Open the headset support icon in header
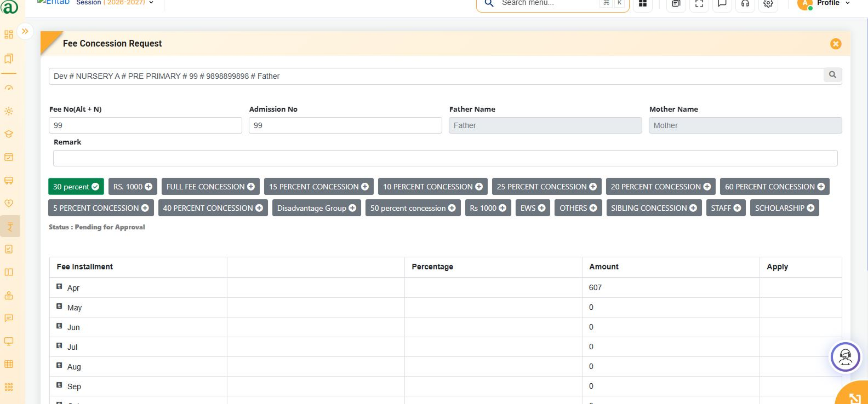The width and height of the screenshot is (868, 404). 745,4
